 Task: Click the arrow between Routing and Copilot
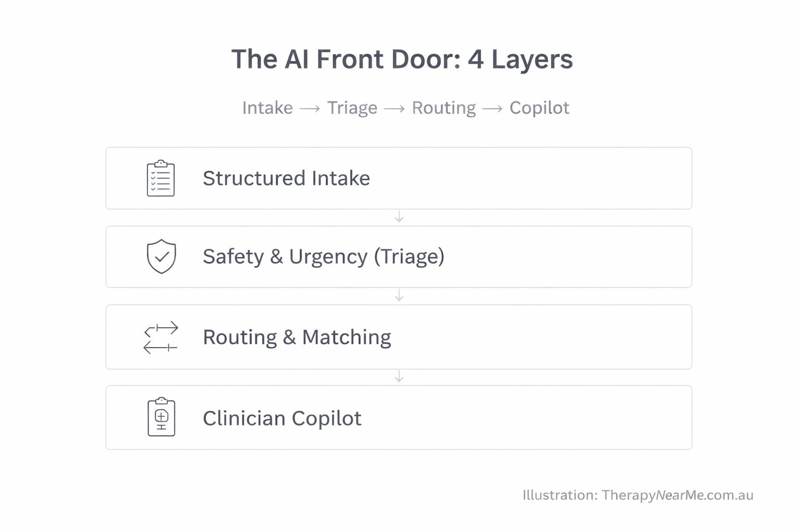493,109
